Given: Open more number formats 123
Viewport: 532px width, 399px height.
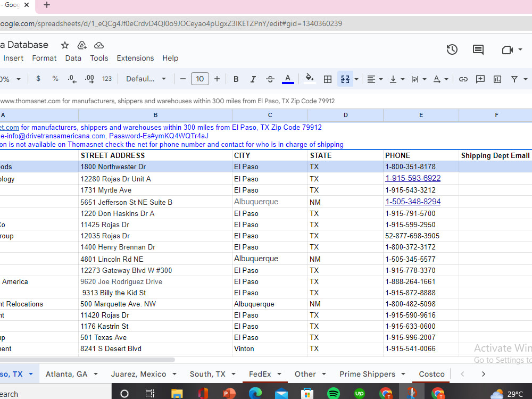Looking at the screenshot, I should [107, 79].
